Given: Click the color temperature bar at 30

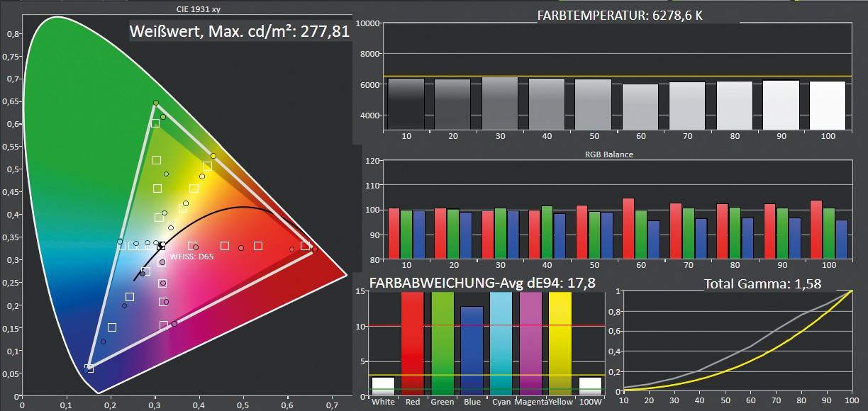Looking at the screenshot, I should (499, 103).
